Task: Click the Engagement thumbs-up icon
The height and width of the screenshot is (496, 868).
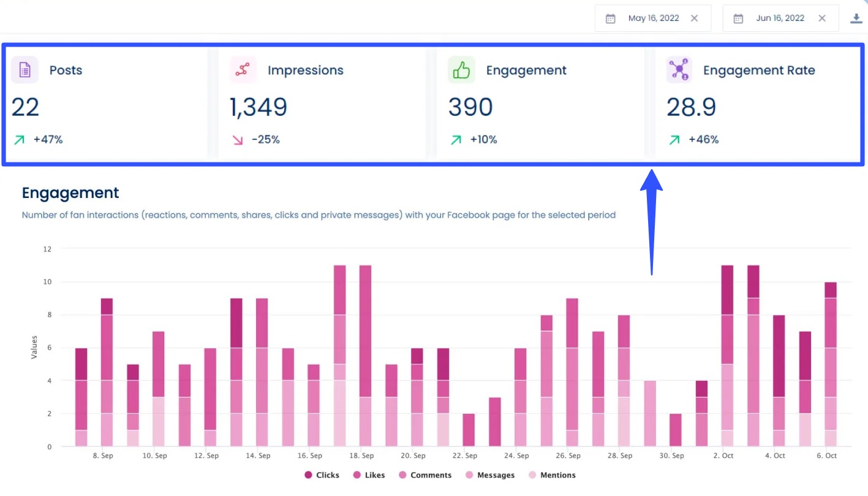Action: point(461,70)
